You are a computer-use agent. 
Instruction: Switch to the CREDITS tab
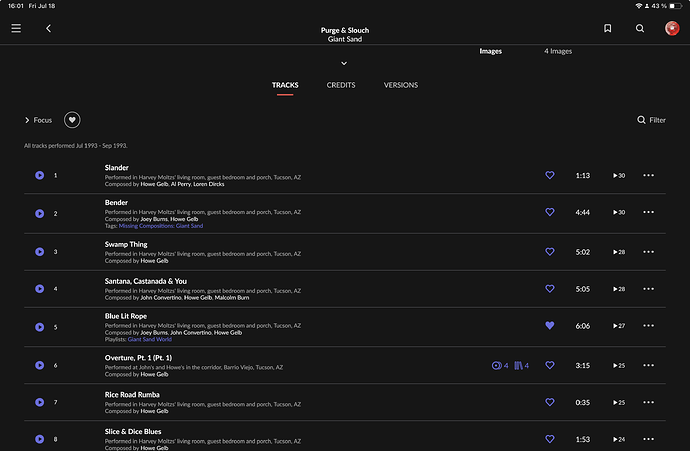point(341,85)
